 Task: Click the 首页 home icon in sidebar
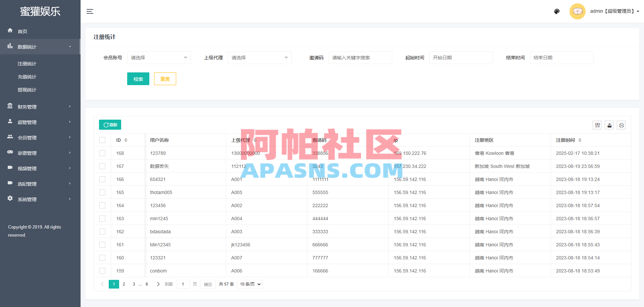(x=10, y=30)
